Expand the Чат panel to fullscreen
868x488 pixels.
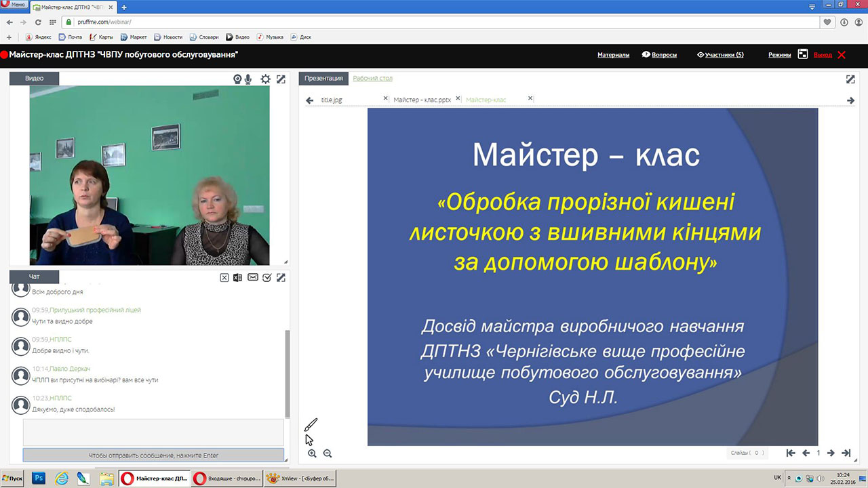(x=281, y=277)
